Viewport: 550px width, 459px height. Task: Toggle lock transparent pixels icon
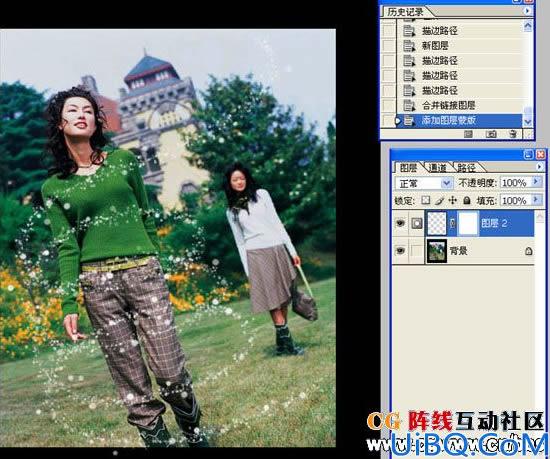coord(425,200)
